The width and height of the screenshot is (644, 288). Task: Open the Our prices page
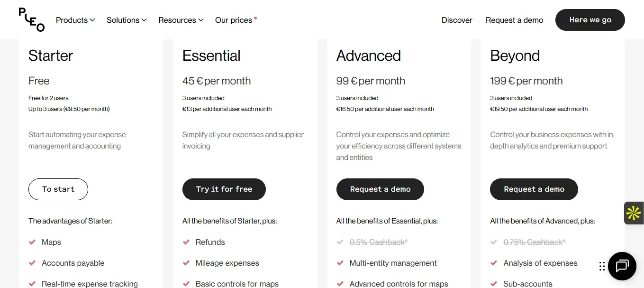(233, 20)
